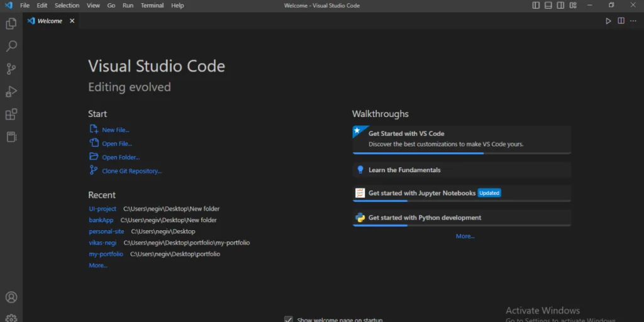This screenshot has height=322, width=644.
Task: Close the Welcome tab
Action: pos(72,21)
